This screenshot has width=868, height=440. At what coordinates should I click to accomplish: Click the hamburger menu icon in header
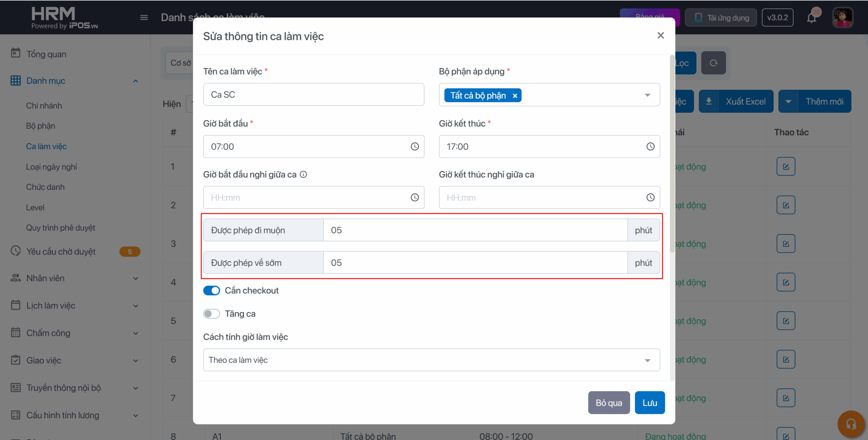144,18
